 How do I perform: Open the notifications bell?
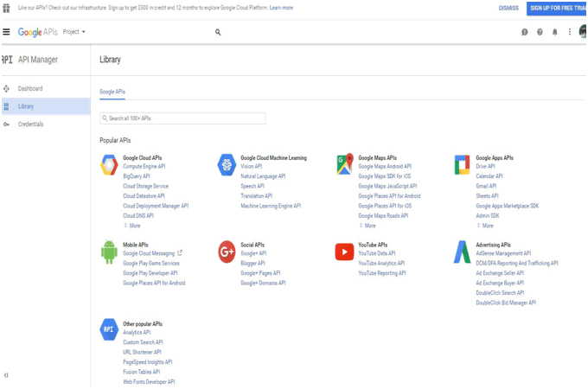(555, 32)
